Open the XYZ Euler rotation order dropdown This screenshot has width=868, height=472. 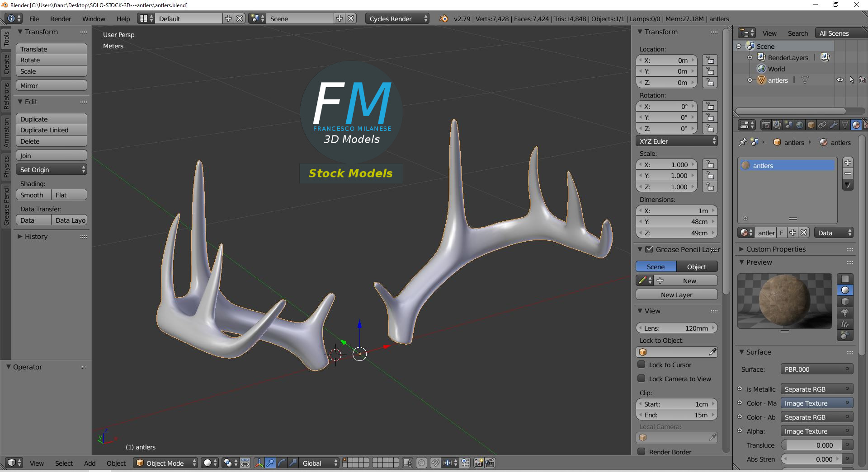(x=676, y=141)
